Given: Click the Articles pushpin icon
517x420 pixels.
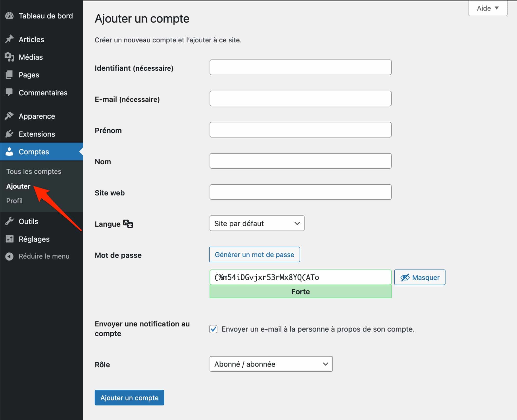Looking at the screenshot, I should point(9,39).
